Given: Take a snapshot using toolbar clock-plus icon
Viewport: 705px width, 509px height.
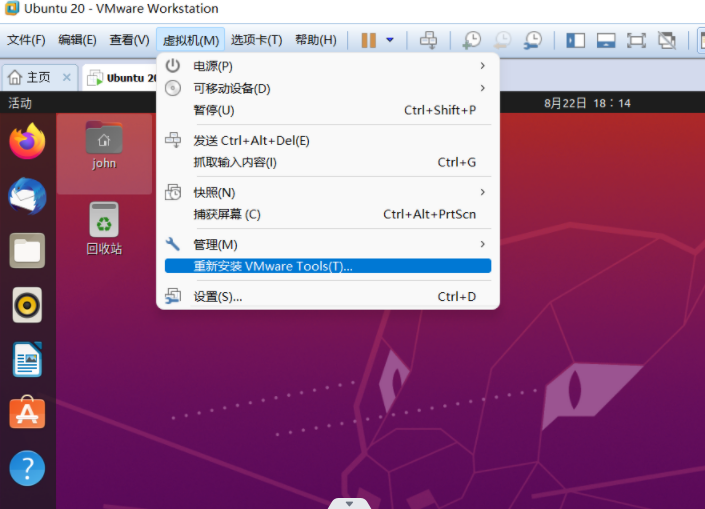Looking at the screenshot, I should (x=472, y=40).
